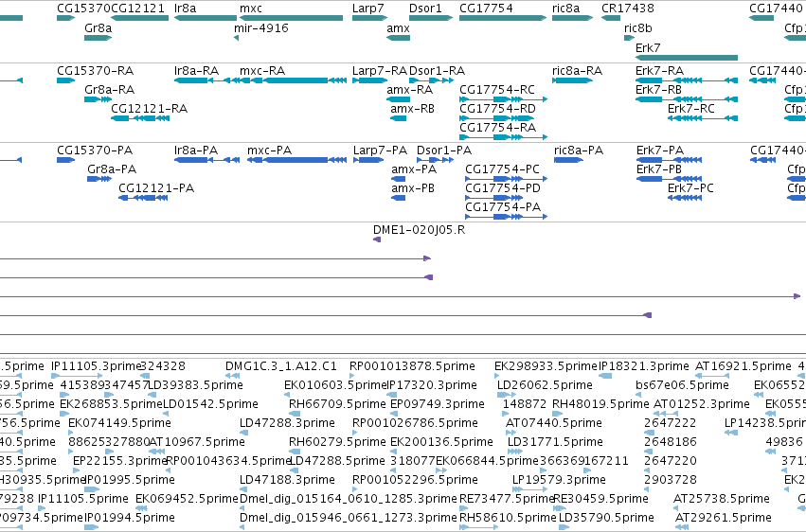Select EST LP19579.3prime

pos(559,480)
